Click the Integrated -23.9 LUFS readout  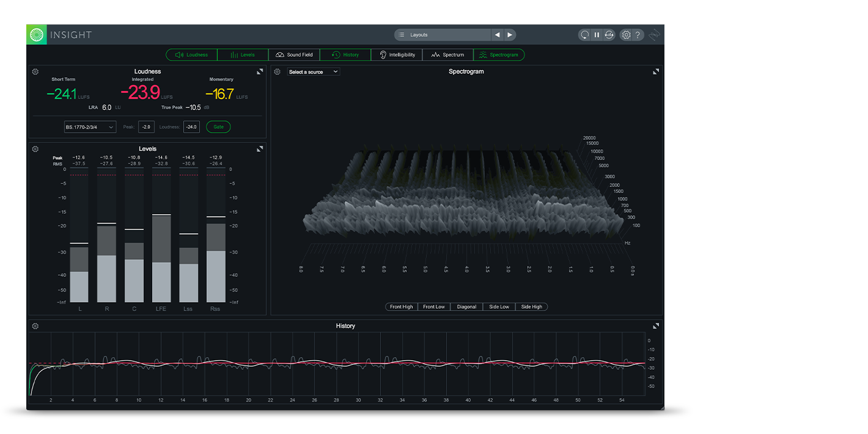tap(147, 93)
